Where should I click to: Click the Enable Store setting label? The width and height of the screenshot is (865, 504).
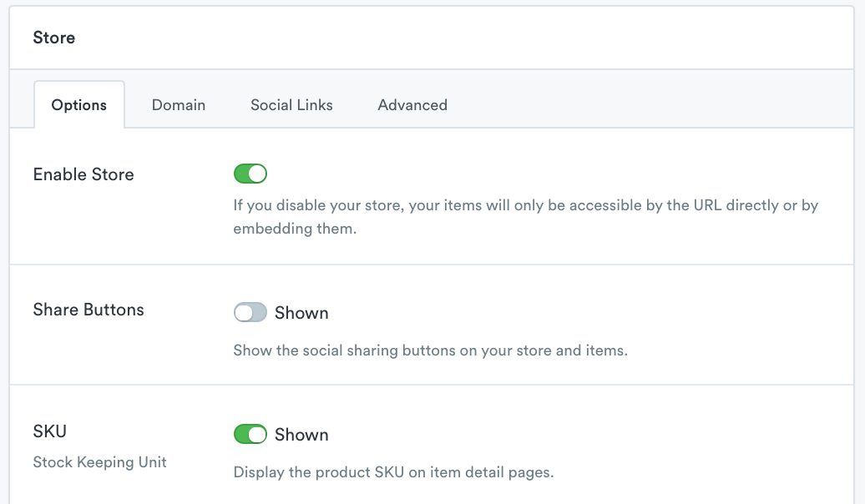coord(83,174)
